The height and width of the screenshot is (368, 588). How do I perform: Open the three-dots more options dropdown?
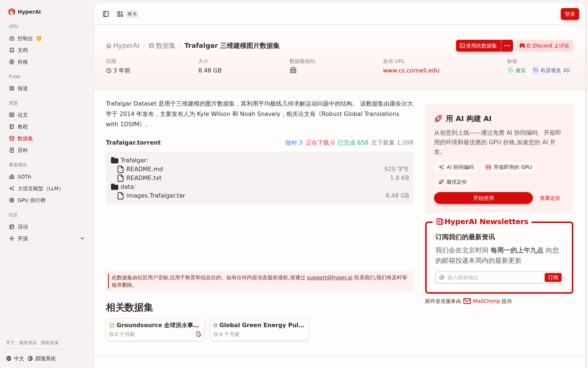[x=507, y=46]
